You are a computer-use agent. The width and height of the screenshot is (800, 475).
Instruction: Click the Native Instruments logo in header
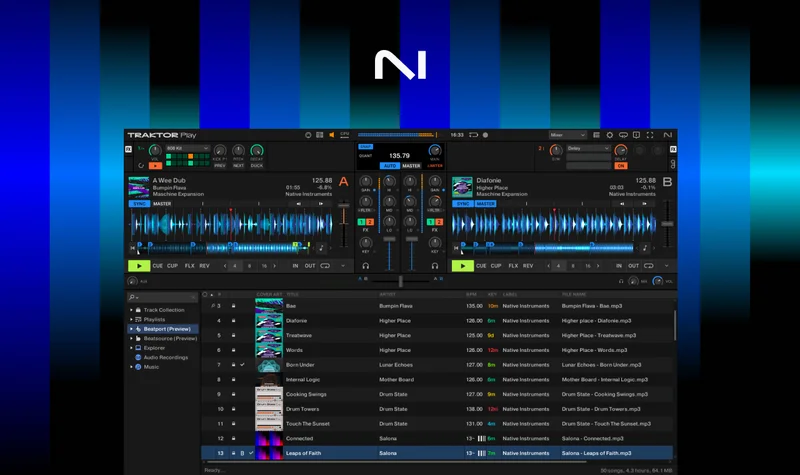667,135
